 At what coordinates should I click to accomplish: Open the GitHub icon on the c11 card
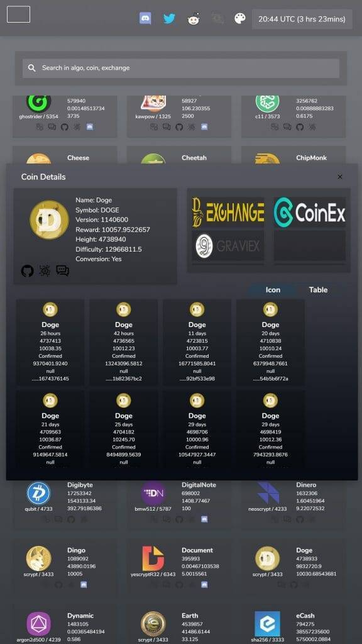pos(300,127)
